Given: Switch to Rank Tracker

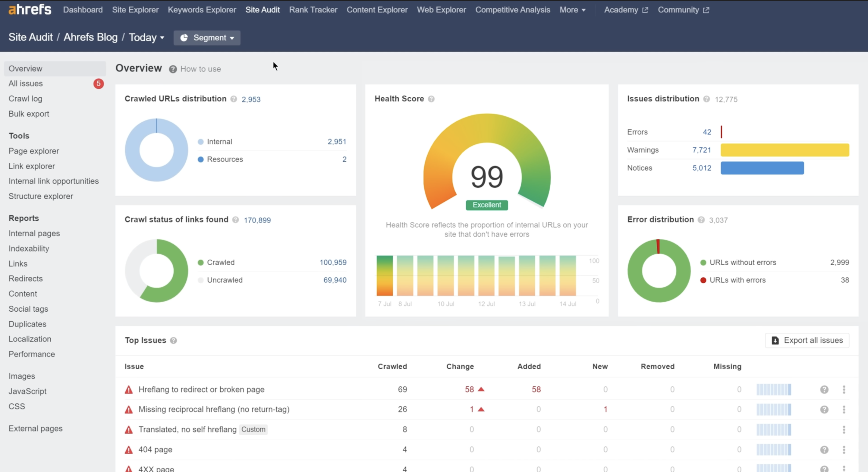Looking at the screenshot, I should click(313, 10).
